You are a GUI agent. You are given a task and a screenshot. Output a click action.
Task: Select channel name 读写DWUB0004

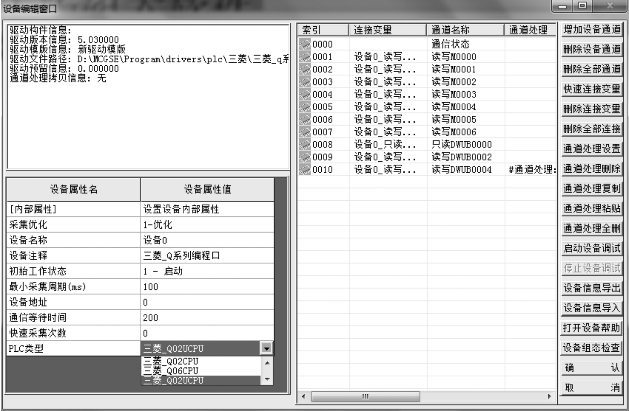click(461, 169)
